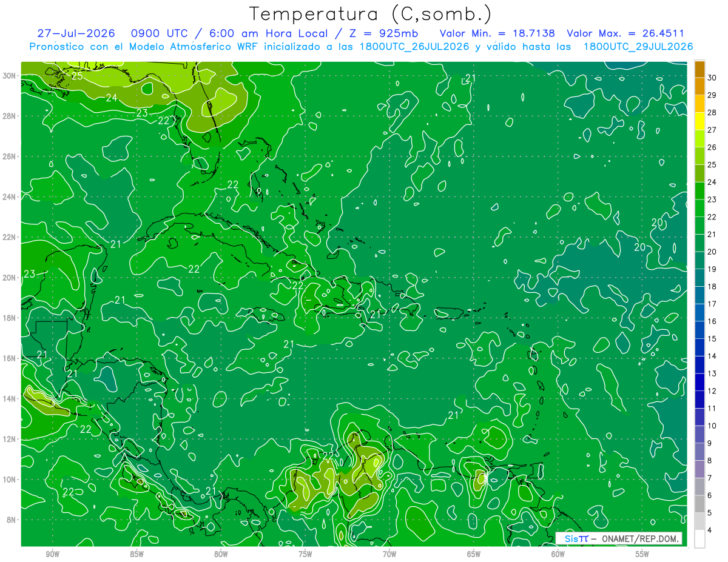
Task: Click the "25" contour label near 30N
Action: (x=77, y=76)
